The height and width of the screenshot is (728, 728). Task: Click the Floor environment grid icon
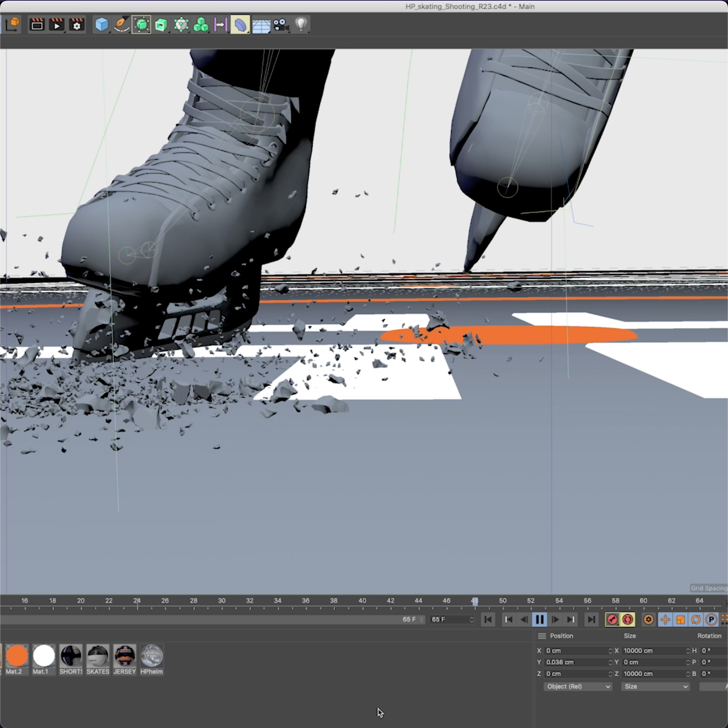[x=261, y=25]
